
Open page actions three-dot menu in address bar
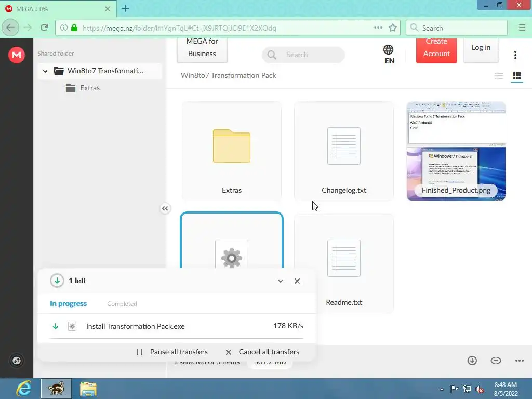pos(378,28)
